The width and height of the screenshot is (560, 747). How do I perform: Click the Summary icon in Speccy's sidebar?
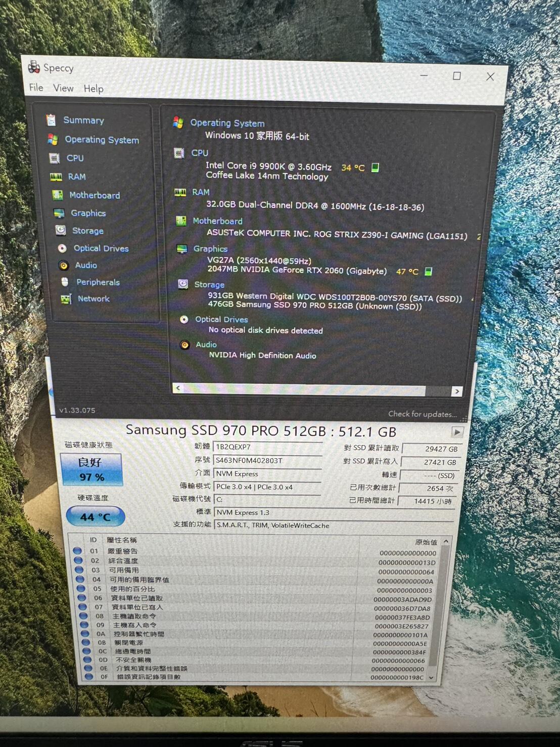pyautogui.click(x=51, y=120)
